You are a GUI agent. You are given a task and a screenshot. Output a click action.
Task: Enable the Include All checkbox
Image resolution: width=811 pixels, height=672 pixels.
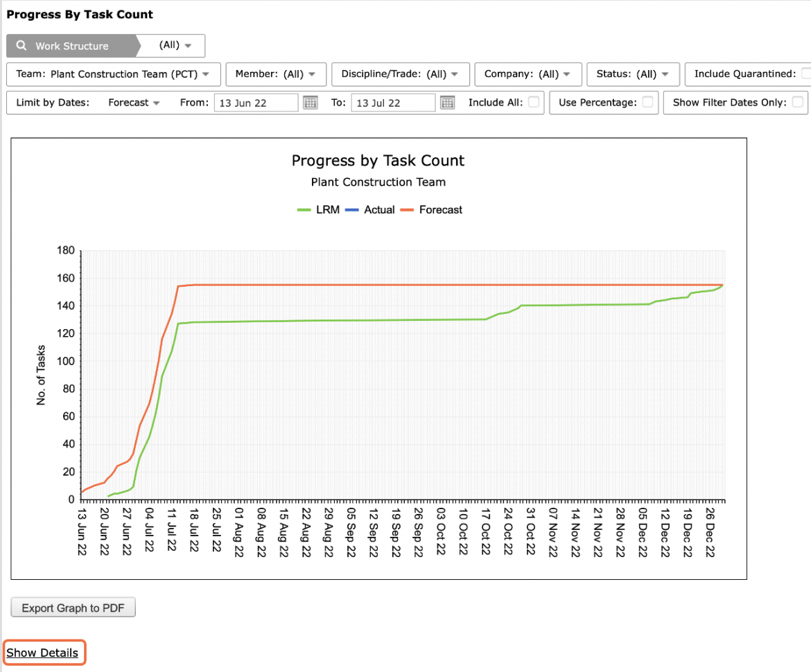534,102
